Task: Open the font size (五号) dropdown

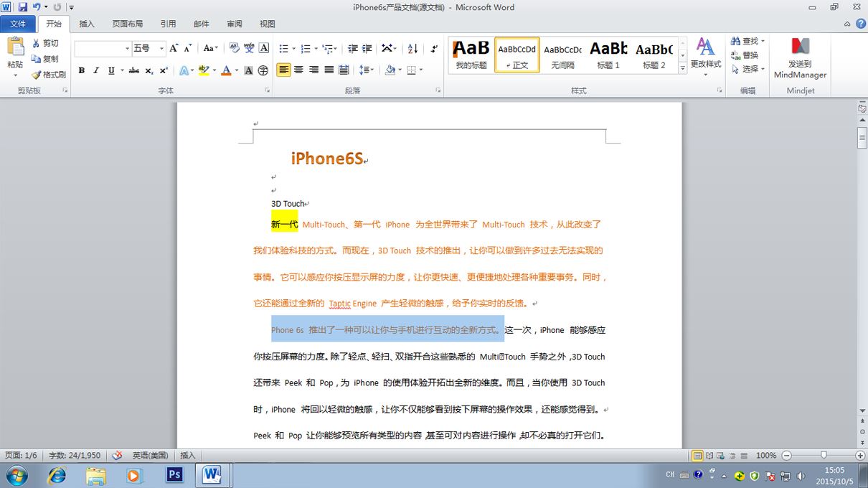Action: [x=161, y=49]
